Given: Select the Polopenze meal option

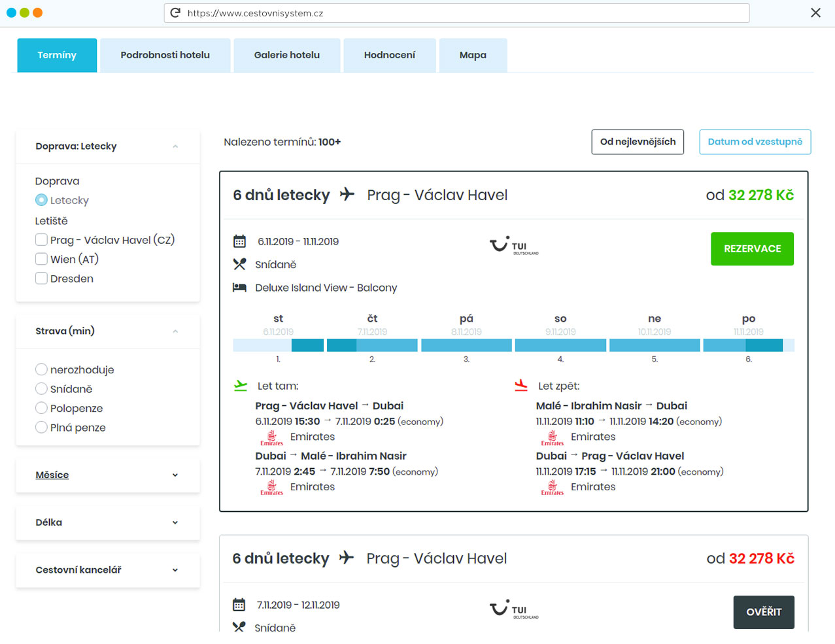Looking at the screenshot, I should tap(42, 409).
